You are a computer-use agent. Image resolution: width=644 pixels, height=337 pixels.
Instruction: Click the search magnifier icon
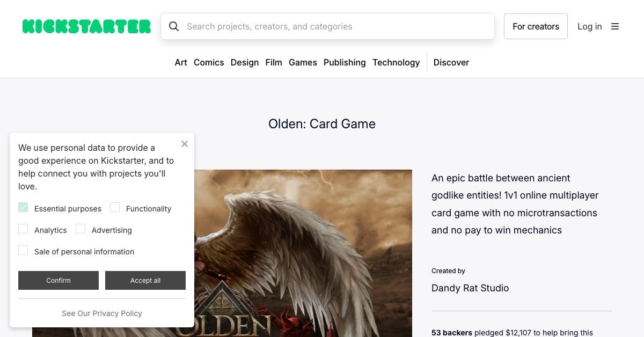click(x=174, y=26)
